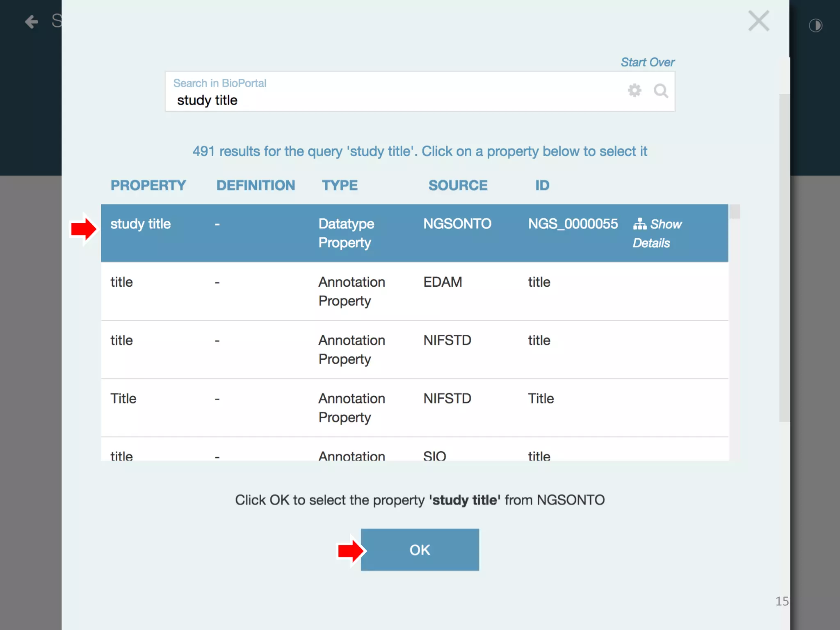This screenshot has height=630, width=840.
Task: Click the search magnifier icon
Action: [x=660, y=91]
